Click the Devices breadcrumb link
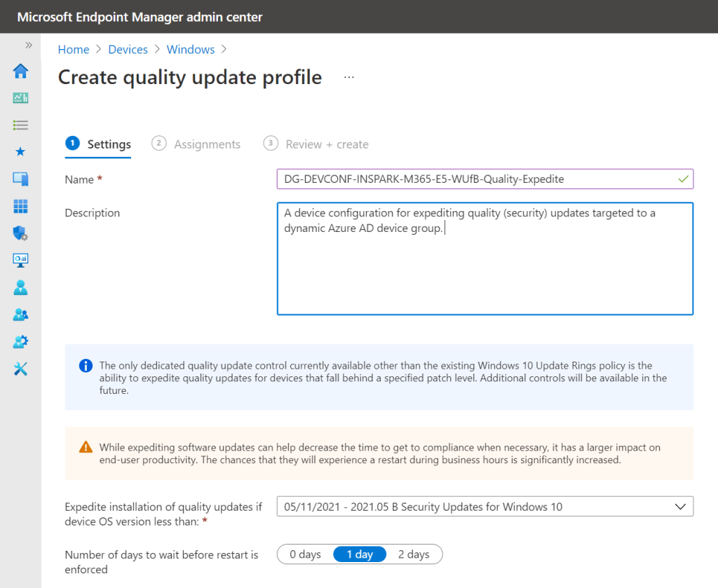Screen dimensions: 718x588 (x=128, y=50)
